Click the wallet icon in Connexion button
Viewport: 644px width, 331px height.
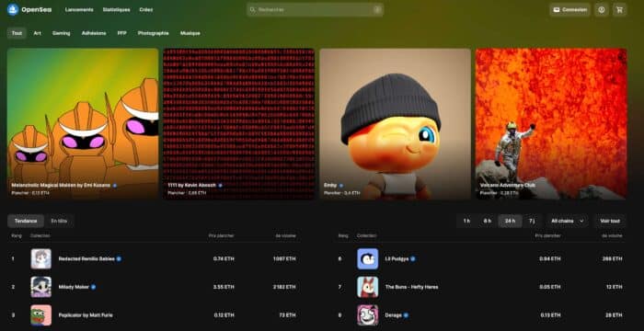tap(557, 10)
